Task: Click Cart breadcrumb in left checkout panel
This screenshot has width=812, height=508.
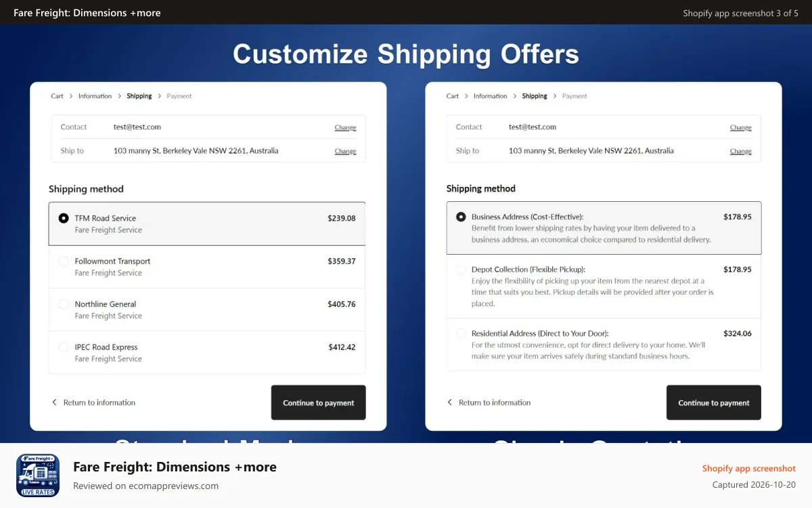Action: [57, 96]
